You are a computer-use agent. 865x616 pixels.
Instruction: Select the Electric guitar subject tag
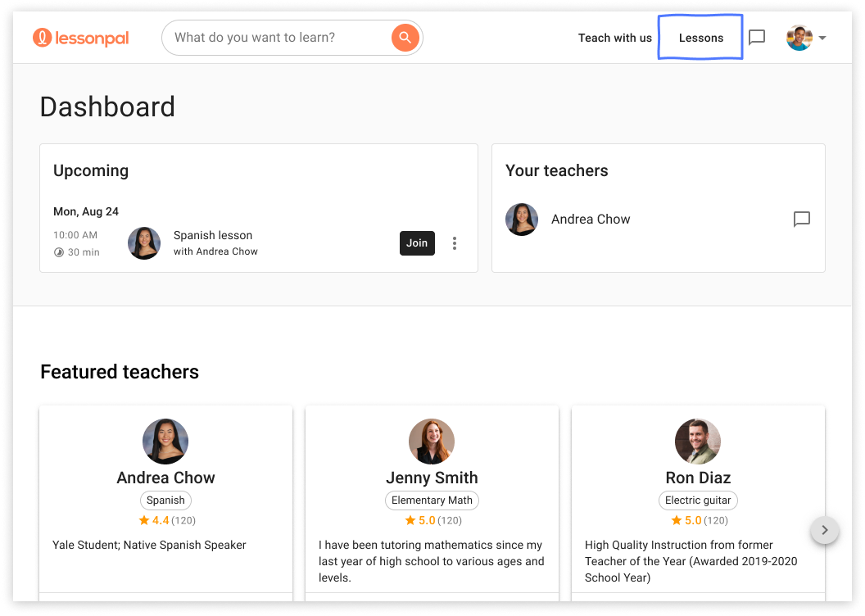tap(698, 500)
